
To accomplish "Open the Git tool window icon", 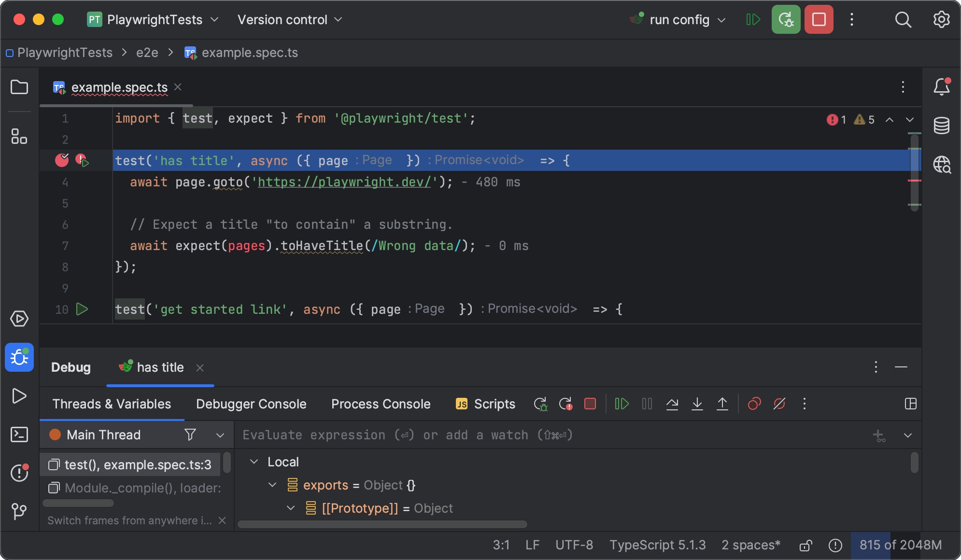I will (x=19, y=511).
